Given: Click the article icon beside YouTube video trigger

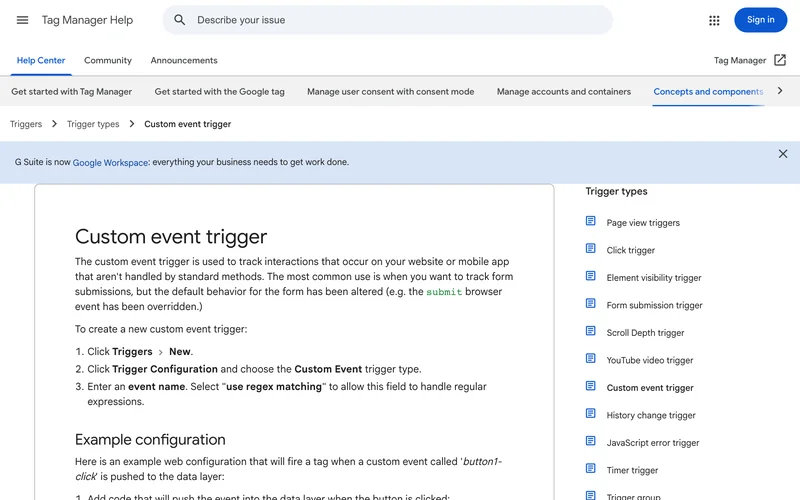Looking at the screenshot, I should [x=590, y=359].
